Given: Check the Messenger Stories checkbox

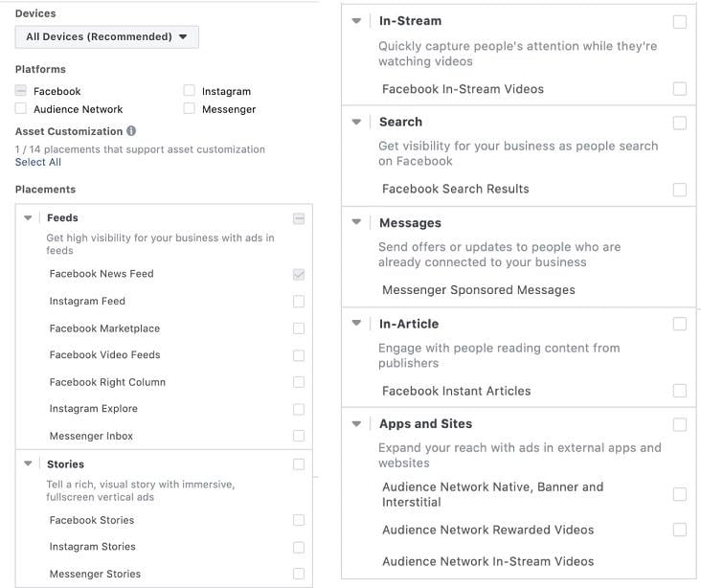Looking at the screenshot, I should (x=299, y=574).
